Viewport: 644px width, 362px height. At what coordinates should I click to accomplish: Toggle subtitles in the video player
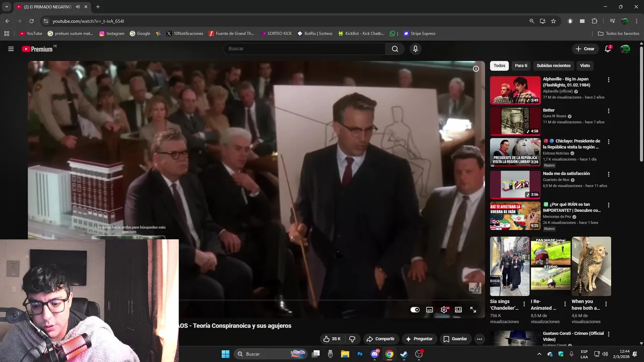point(430,310)
